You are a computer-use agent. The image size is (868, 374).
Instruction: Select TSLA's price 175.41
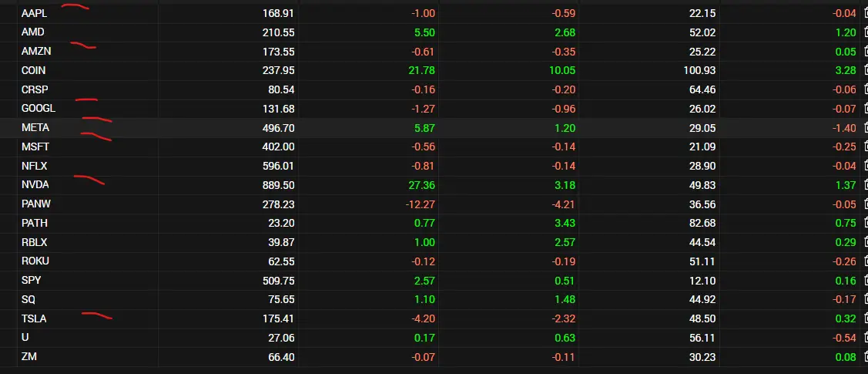pyautogui.click(x=279, y=318)
